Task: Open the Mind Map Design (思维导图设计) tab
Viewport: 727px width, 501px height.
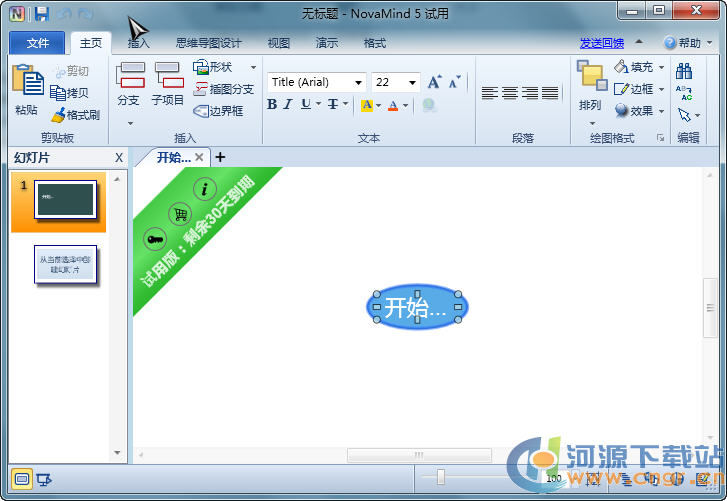Action: (x=208, y=43)
